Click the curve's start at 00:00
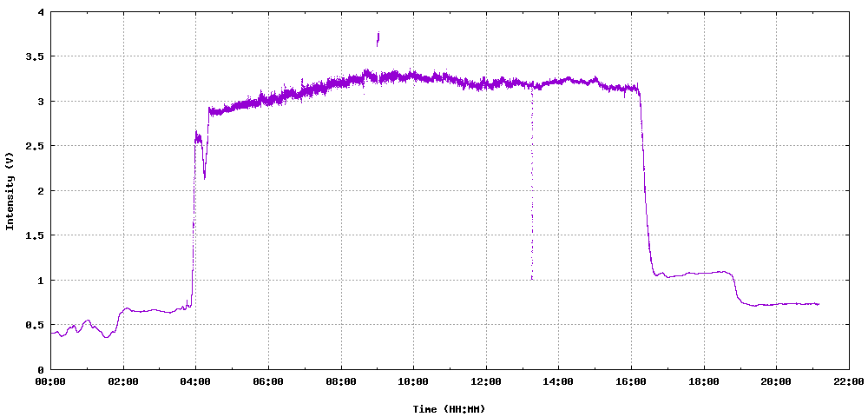The height and width of the screenshot is (417, 868). pyautogui.click(x=52, y=333)
